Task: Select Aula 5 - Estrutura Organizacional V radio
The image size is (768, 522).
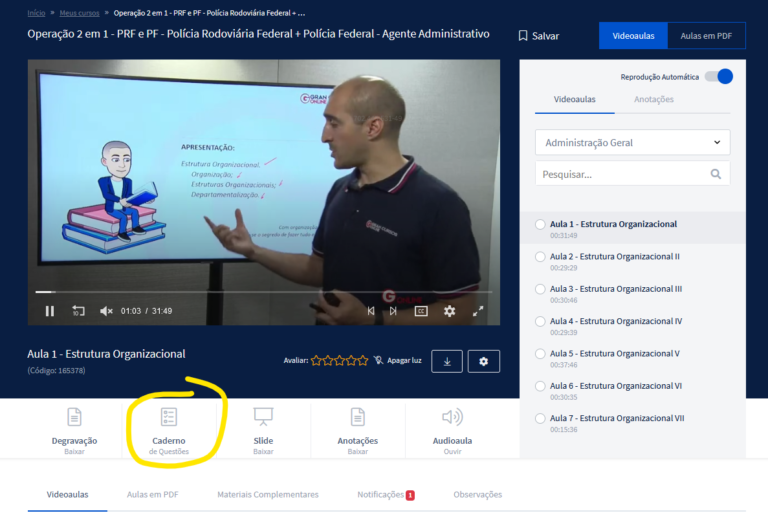Action: (x=540, y=354)
